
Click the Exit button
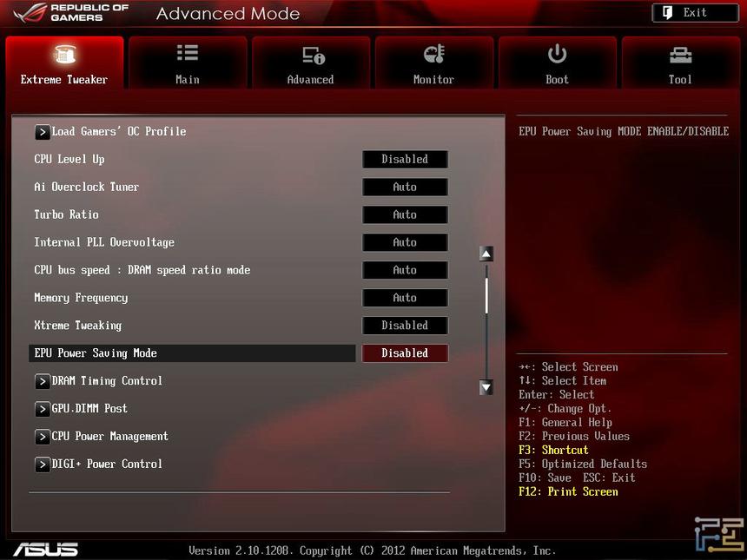pos(694,13)
